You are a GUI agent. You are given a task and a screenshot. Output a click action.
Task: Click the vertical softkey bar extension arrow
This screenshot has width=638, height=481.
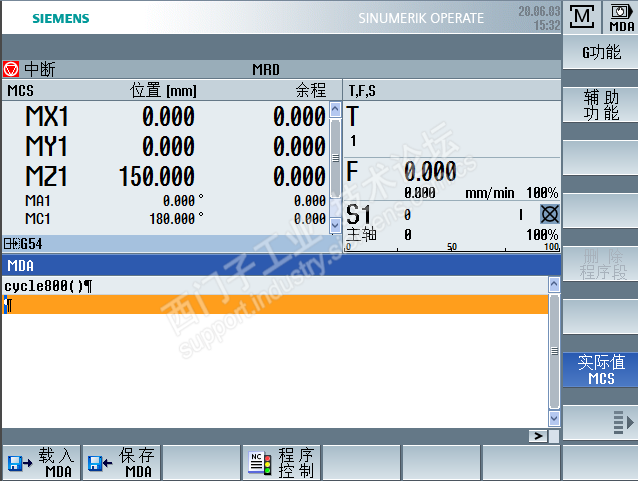(623, 422)
